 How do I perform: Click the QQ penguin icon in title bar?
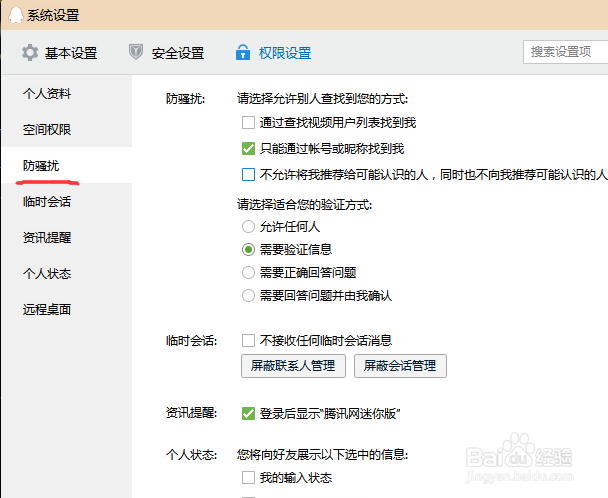coord(16,15)
